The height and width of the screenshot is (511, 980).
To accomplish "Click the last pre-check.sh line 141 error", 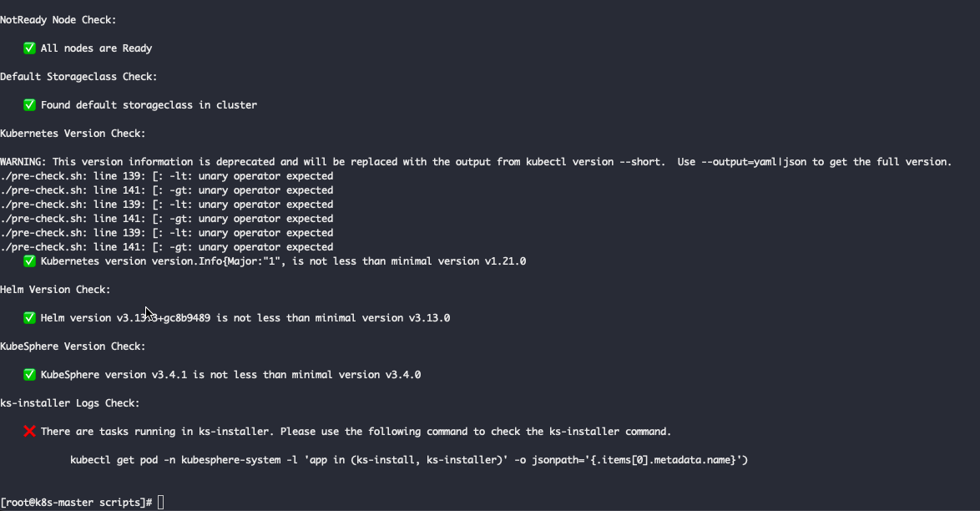I will (167, 247).
